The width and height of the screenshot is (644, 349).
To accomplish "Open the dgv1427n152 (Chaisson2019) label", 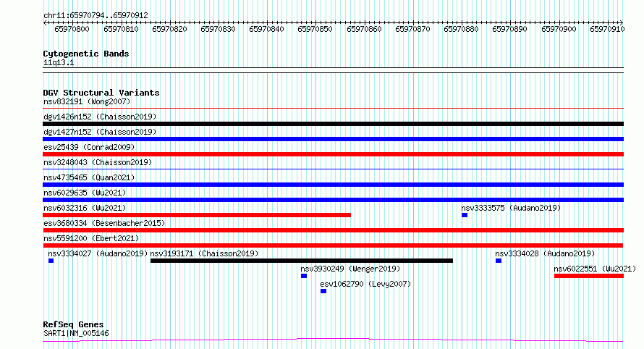I will pyautogui.click(x=100, y=132).
